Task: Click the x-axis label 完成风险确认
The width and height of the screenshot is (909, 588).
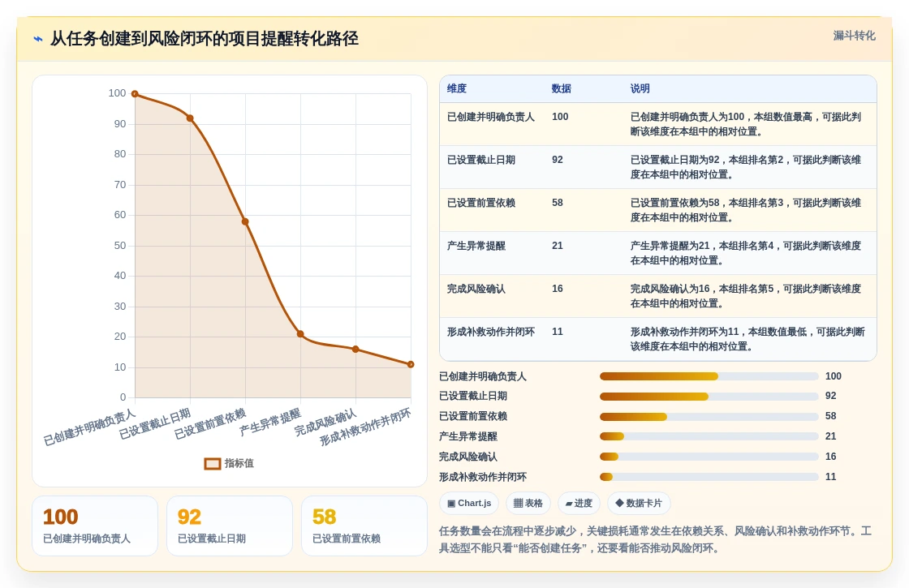Action: 325,423
